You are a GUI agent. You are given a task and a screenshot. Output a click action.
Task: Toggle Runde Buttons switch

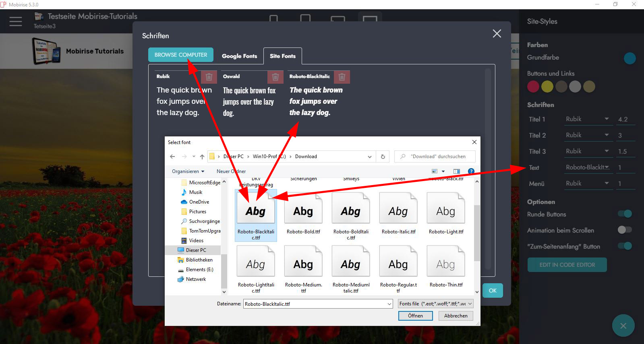coord(625,214)
